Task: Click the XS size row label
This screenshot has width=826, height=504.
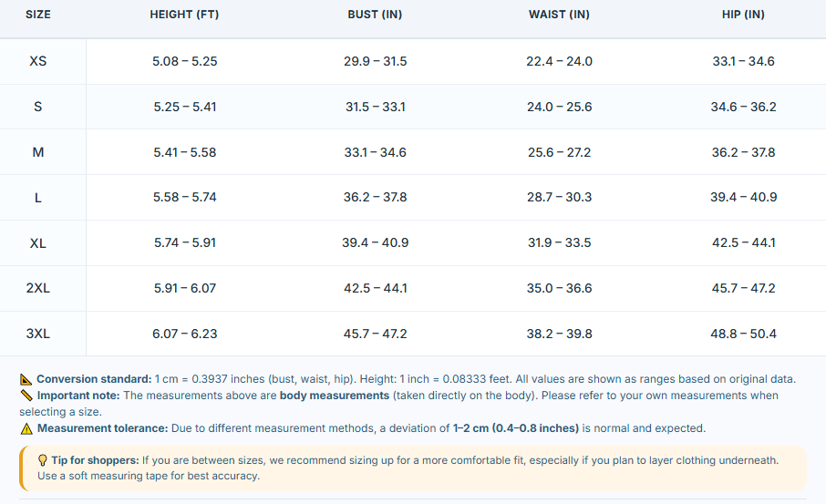Action: point(38,61)
